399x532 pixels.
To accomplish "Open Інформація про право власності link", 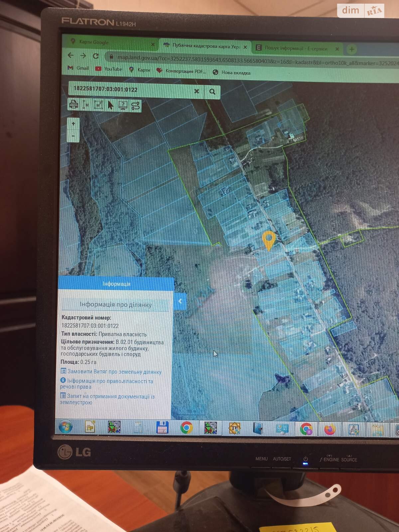I will click(106, 384).
